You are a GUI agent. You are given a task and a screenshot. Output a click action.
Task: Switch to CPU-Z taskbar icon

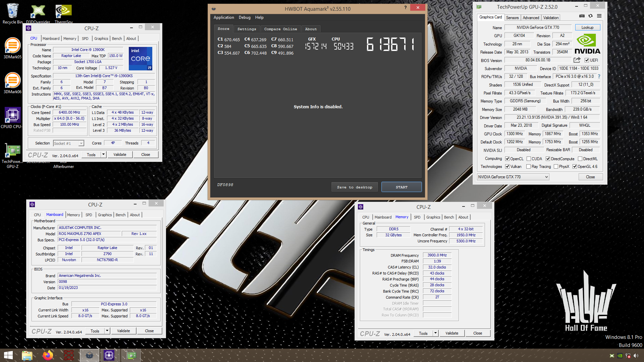(x=109, y=355)
